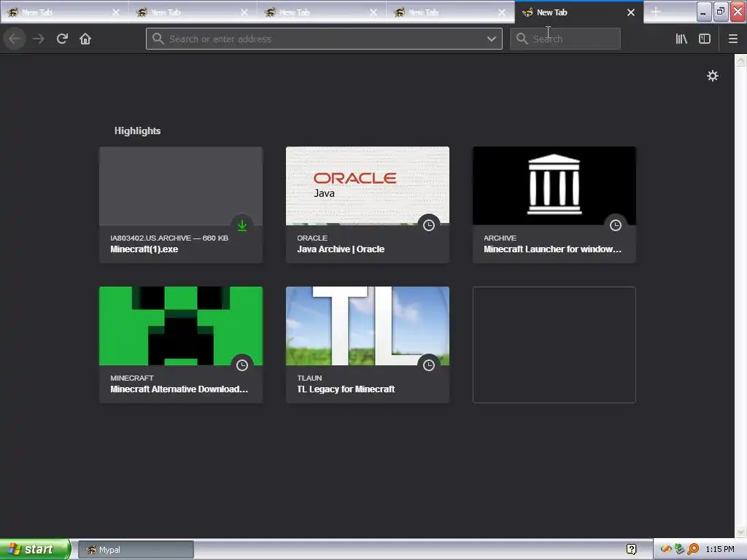Focus the Search box in toolbar
Screen dimensions: 747x560
(565, 39)
